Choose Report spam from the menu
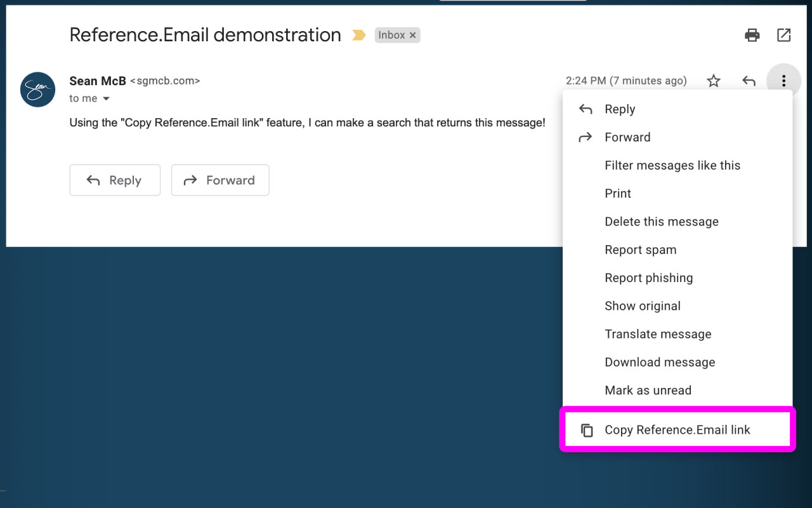Image resolution: width=812 pixels, height=508 pixels. tap(641, 250)
